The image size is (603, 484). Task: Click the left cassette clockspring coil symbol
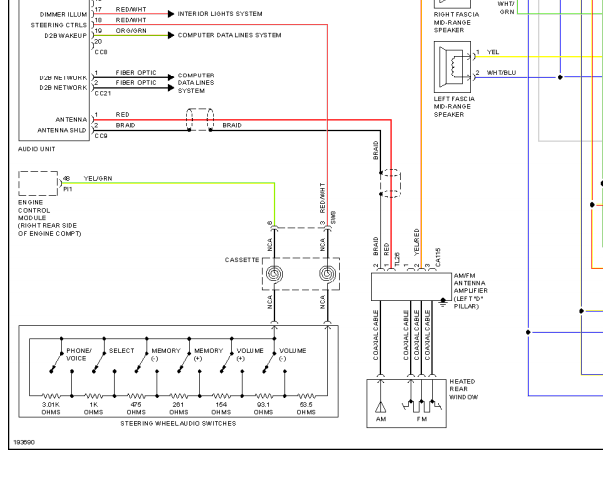[274, 274]
